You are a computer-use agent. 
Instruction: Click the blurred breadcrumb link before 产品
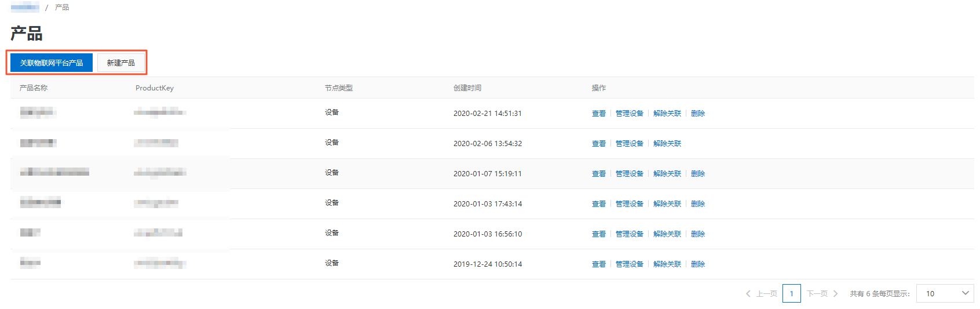[25, 7]
